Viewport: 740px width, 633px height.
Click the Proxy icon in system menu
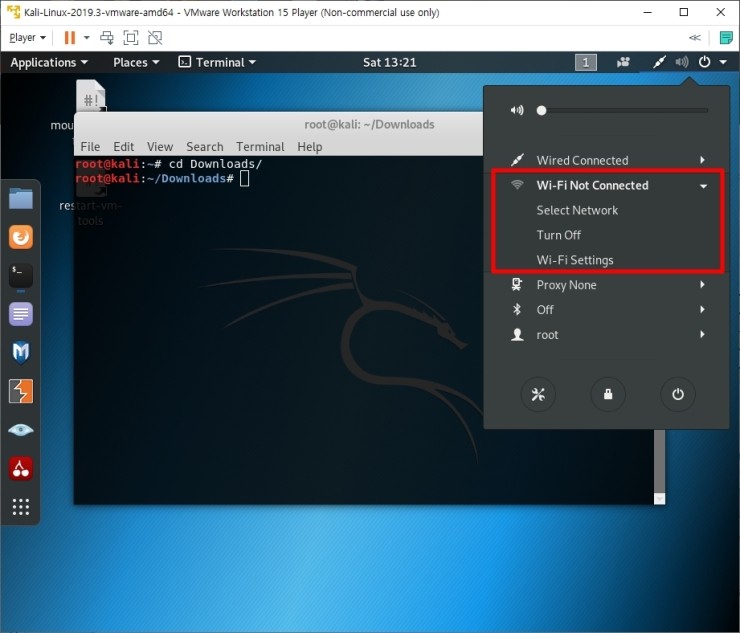tap(517, 284)
